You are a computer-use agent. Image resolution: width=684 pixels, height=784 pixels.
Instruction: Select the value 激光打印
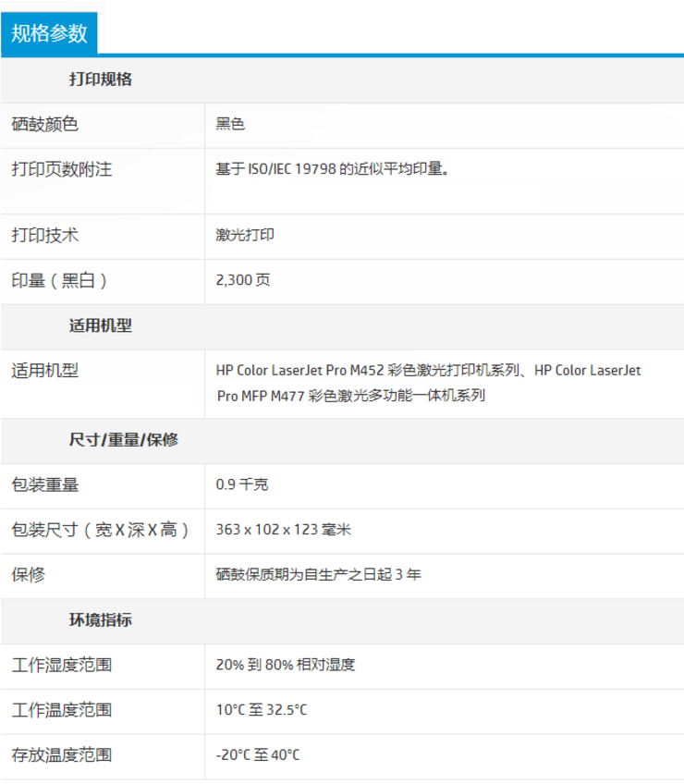[245, 235]
